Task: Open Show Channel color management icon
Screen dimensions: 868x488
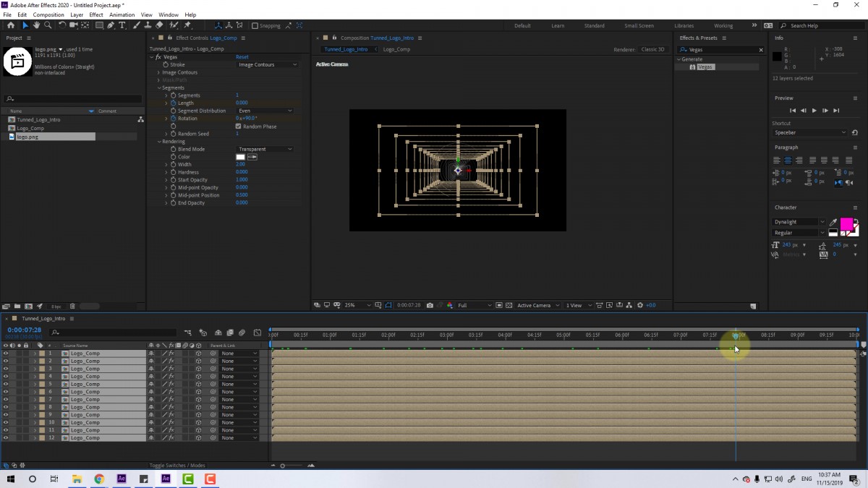Action: click(x=450, y=305)
